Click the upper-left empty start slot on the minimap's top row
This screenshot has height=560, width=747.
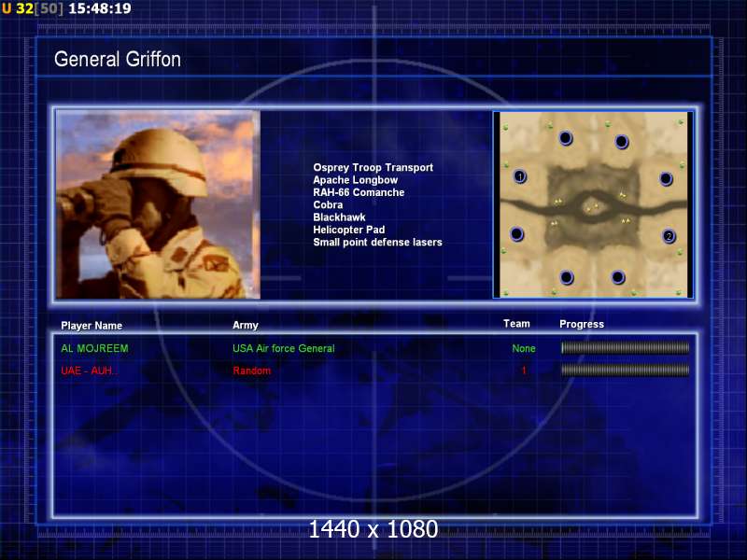(565, 138)
